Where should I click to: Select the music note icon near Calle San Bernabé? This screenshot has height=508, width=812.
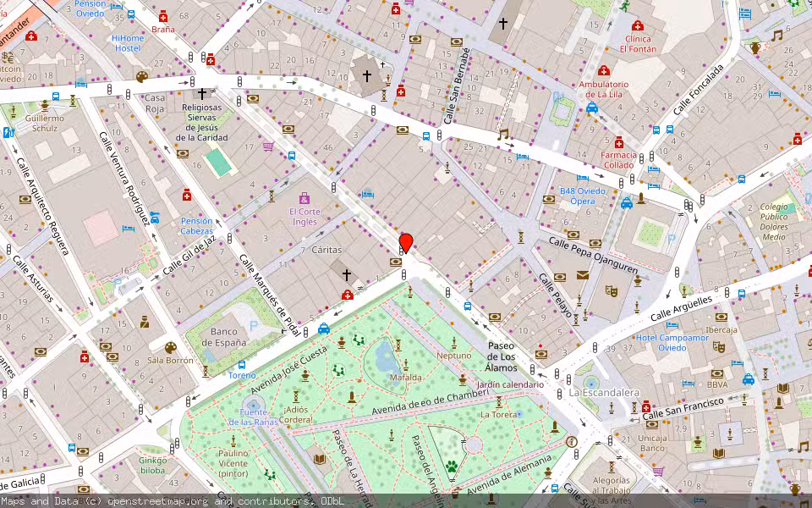pyautogui.click(x=502, y=135)
